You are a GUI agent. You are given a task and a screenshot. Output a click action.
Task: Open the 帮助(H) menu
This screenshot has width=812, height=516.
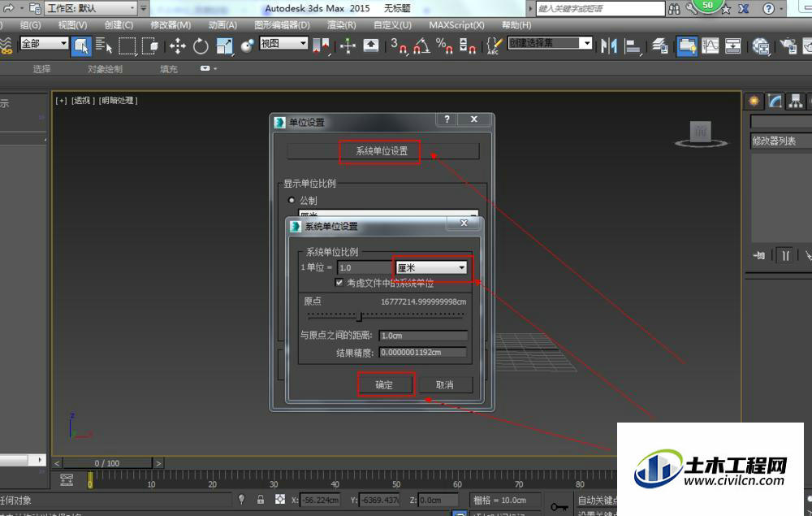(516, 25)
